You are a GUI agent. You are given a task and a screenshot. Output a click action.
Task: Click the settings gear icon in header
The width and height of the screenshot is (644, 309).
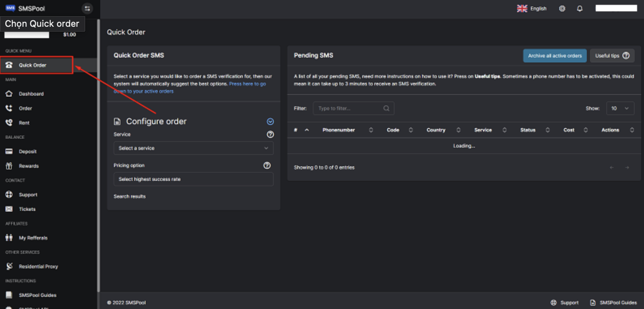coord(562,9)
